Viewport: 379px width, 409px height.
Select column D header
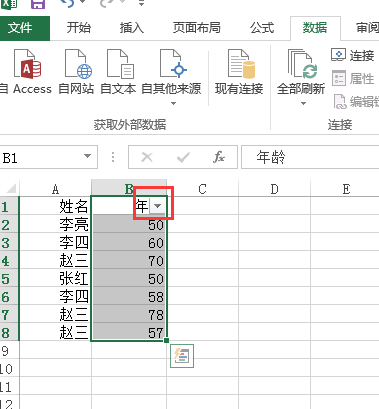point(274,189)
